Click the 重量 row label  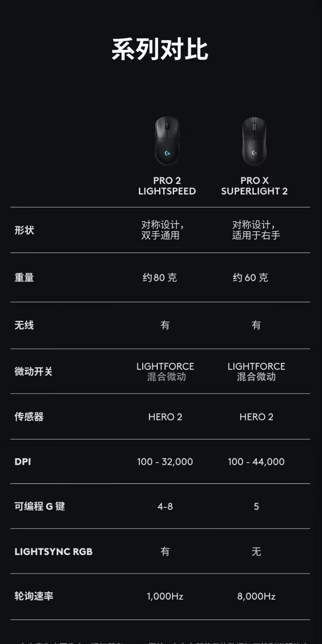click(x=24, y=277)
